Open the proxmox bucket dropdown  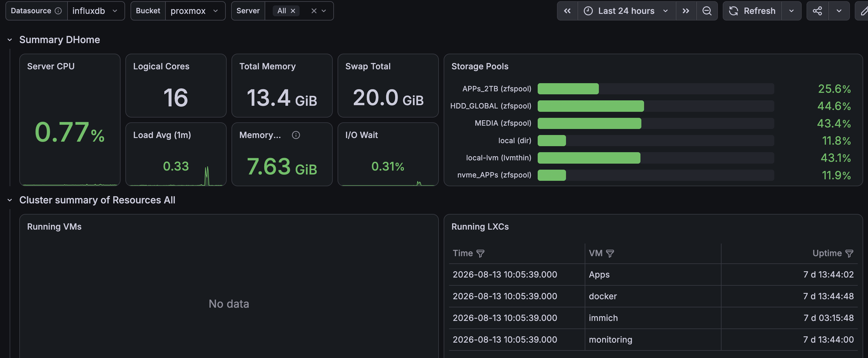(195, 11)
